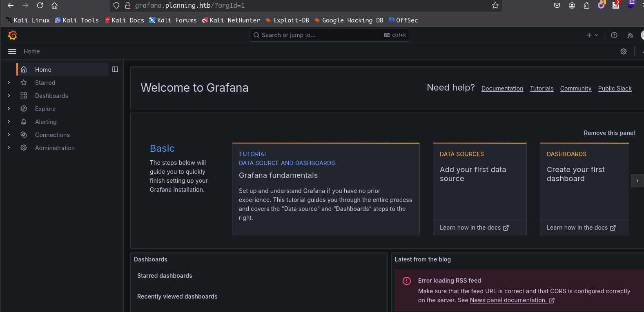Image resolution: width=644 pixels, height=312 pixels.
Task: Open Kali NetHunter bookmark
Action: (231, 20)
